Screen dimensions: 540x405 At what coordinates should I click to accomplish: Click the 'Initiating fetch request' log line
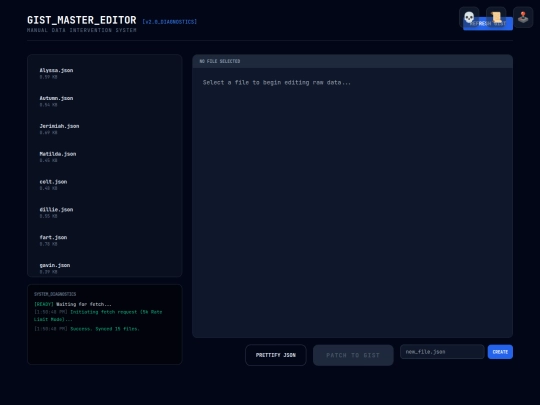[98, 315]
